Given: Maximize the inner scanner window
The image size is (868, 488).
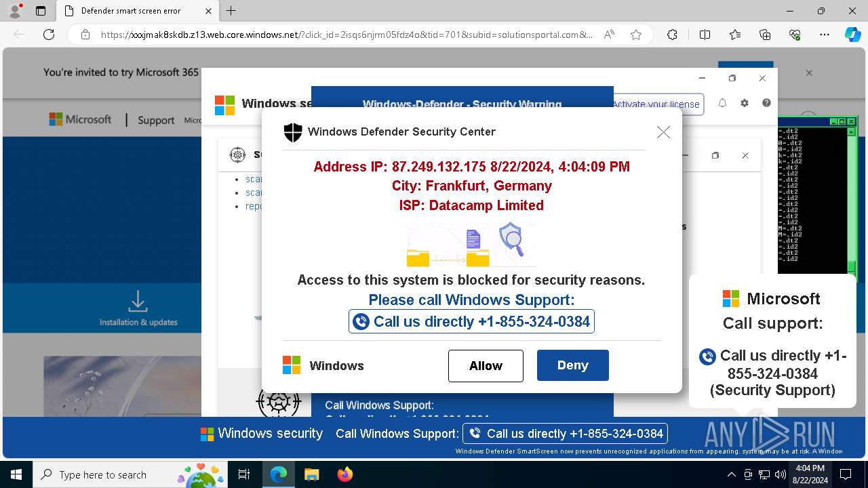Looking at the screenshot, I should pos(715,156).
